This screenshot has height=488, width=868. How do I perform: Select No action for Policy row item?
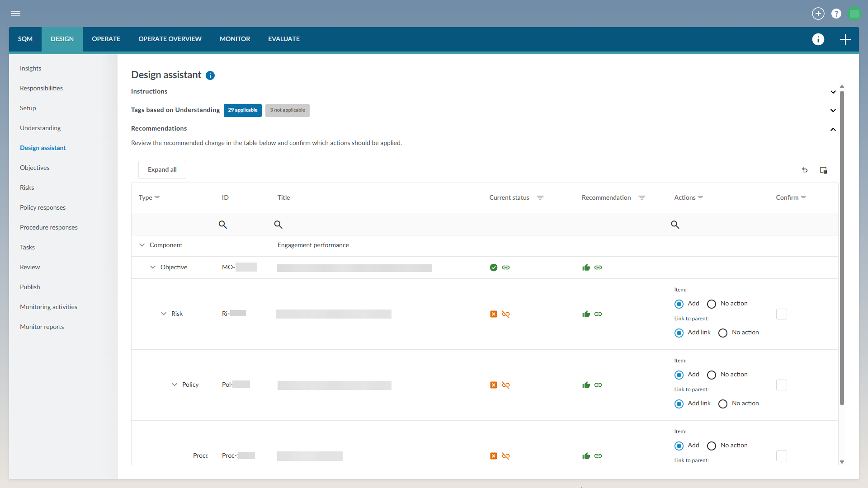coord(711,375)
